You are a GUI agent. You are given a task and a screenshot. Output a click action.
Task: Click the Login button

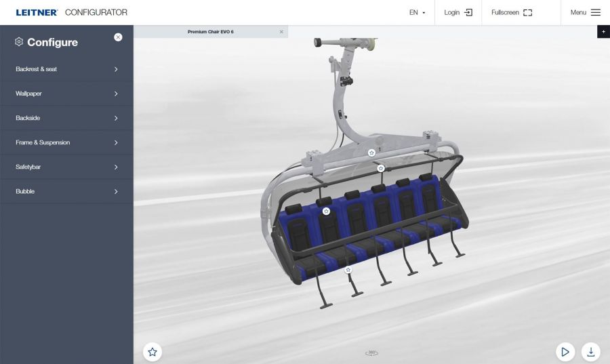458,12
